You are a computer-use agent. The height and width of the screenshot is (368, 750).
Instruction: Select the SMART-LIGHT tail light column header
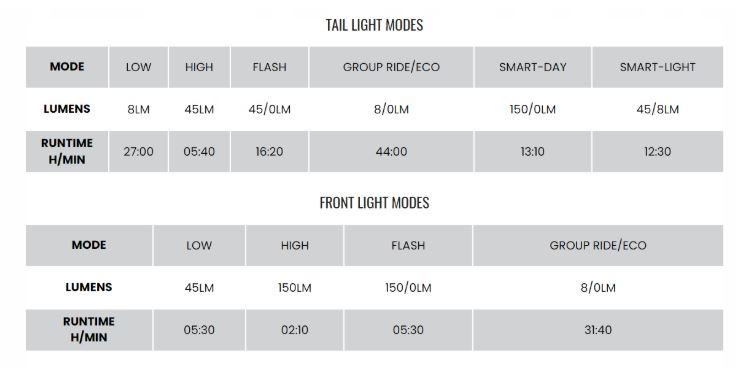click(x=658, y=67)
